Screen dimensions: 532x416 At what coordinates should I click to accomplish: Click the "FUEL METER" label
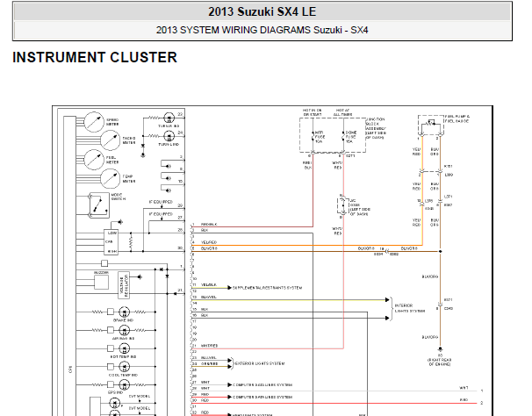[112, 160]
